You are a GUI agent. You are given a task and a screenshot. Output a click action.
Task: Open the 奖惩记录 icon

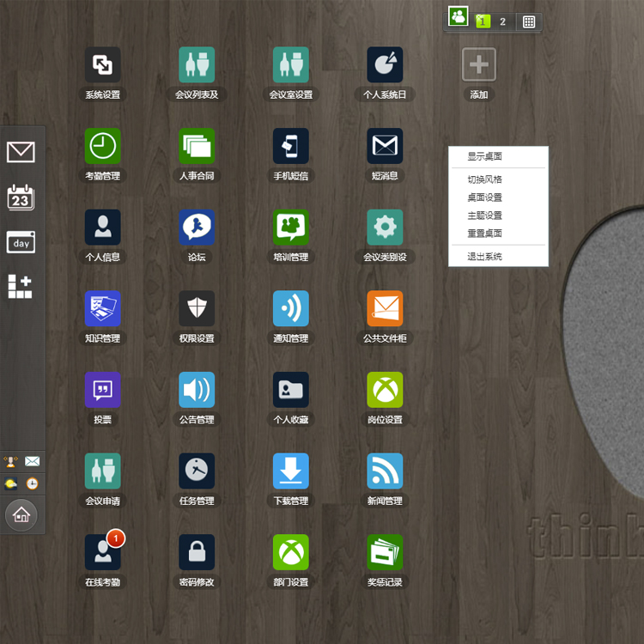(385, 552)
